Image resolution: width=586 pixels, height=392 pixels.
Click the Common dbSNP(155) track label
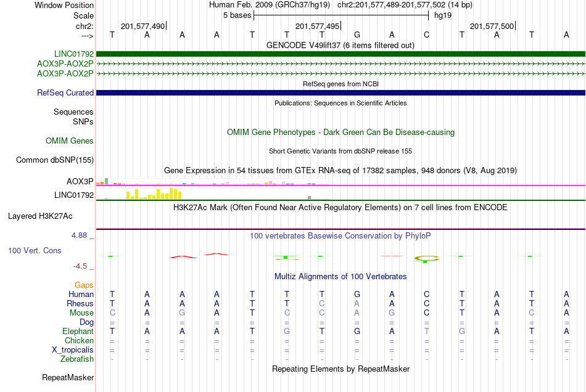coord(54,160)
